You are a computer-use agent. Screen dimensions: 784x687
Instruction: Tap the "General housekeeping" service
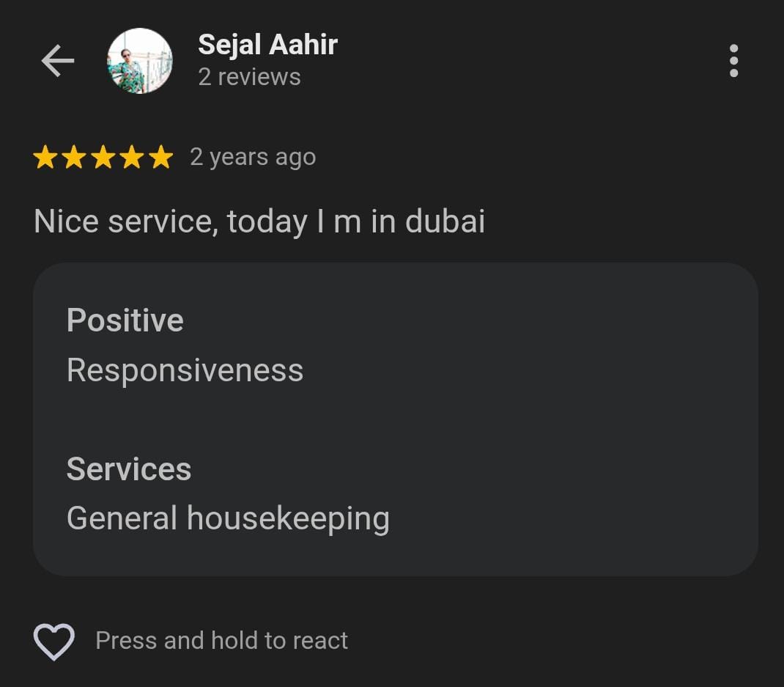[x=228, y=518]
